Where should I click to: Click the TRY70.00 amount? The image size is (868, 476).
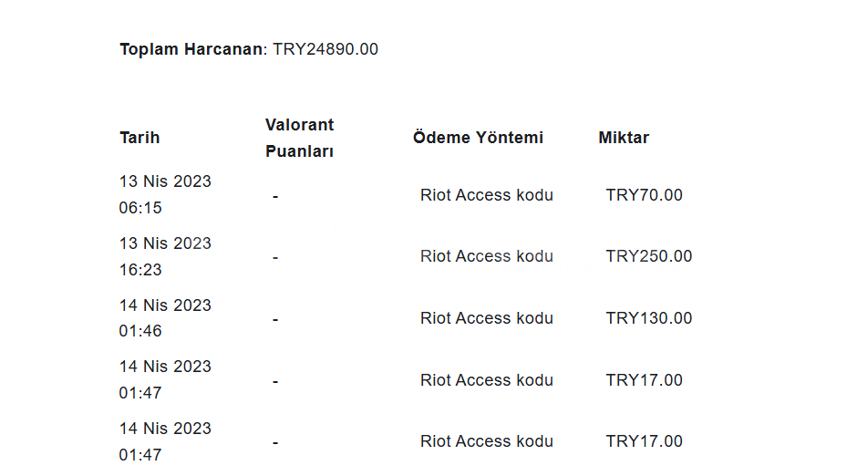point(645,195)
